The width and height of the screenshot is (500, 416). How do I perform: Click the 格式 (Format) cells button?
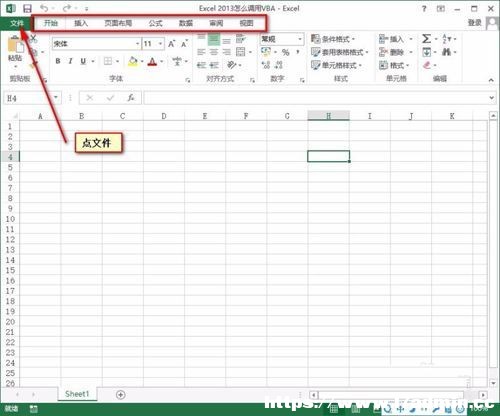pos(394,65)
